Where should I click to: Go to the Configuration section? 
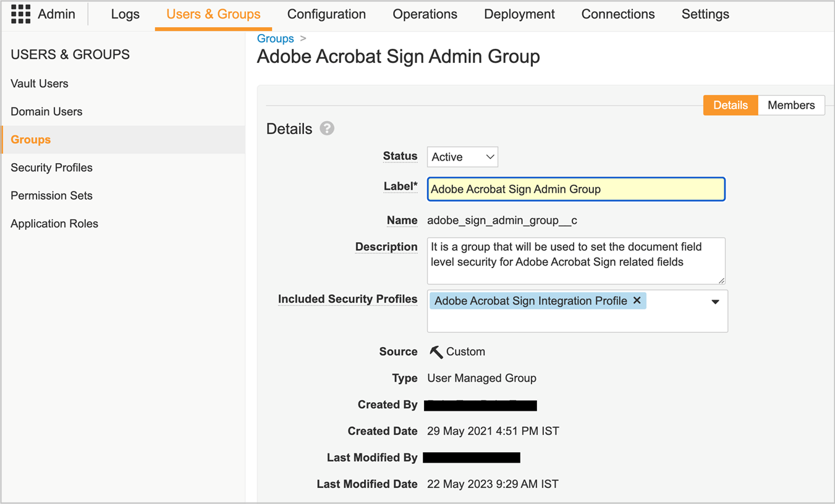tap(326, 14)
